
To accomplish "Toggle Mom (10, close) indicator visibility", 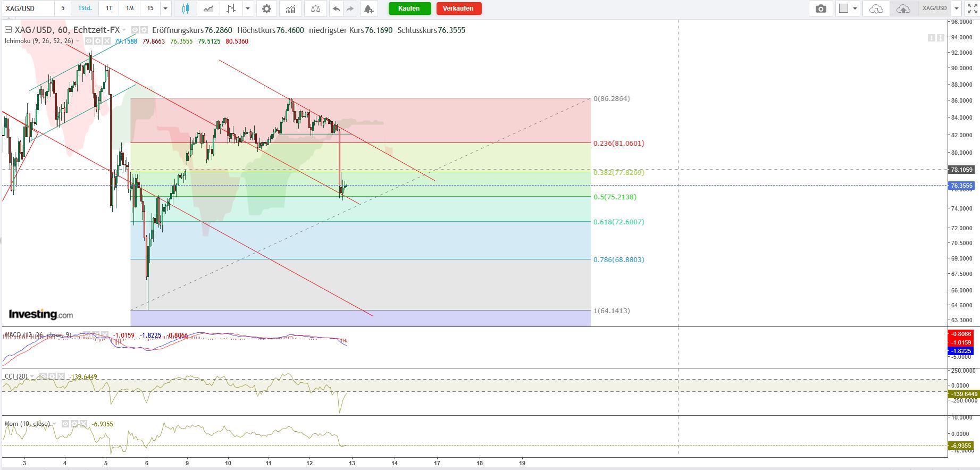I will click(65, 424).
